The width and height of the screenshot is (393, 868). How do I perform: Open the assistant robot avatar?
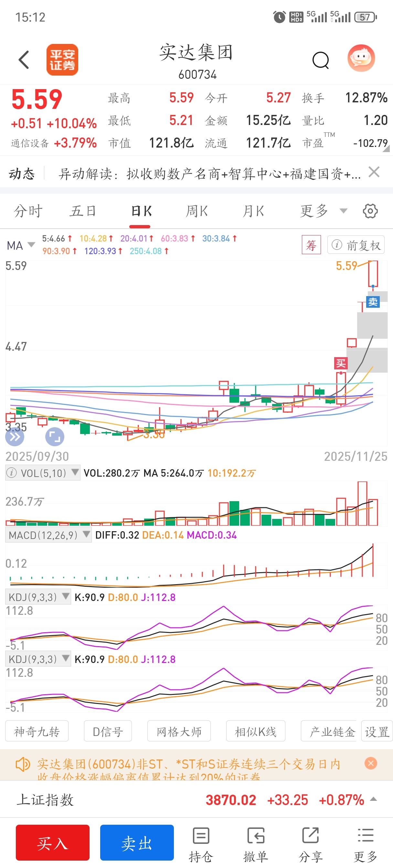361,58
